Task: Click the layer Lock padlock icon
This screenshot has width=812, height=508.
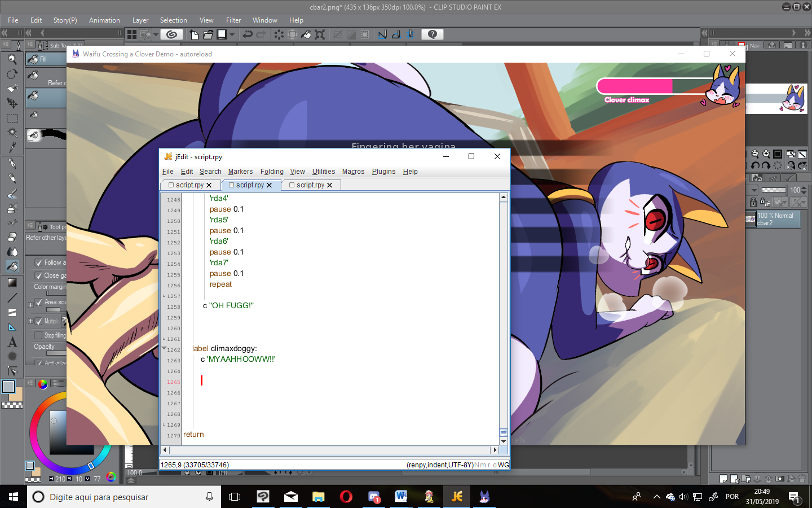Action: pos(753,202)
